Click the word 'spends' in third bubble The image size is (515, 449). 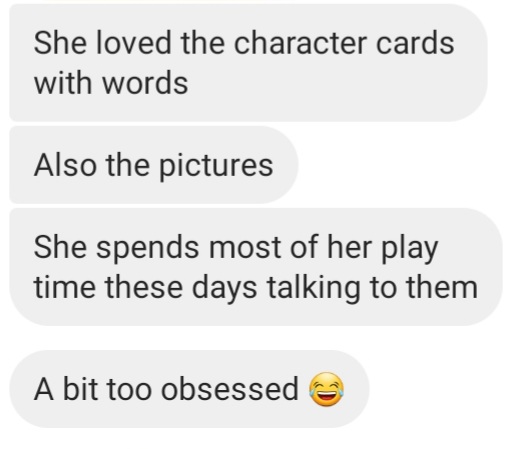148,248
